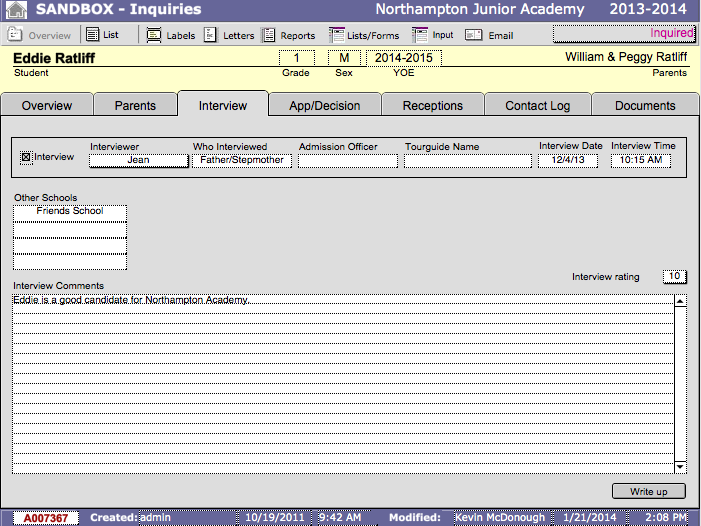The image size is (701, 526).
Task: Click the home icon beside SANDBOX title
Action: (x=16, y=10)
